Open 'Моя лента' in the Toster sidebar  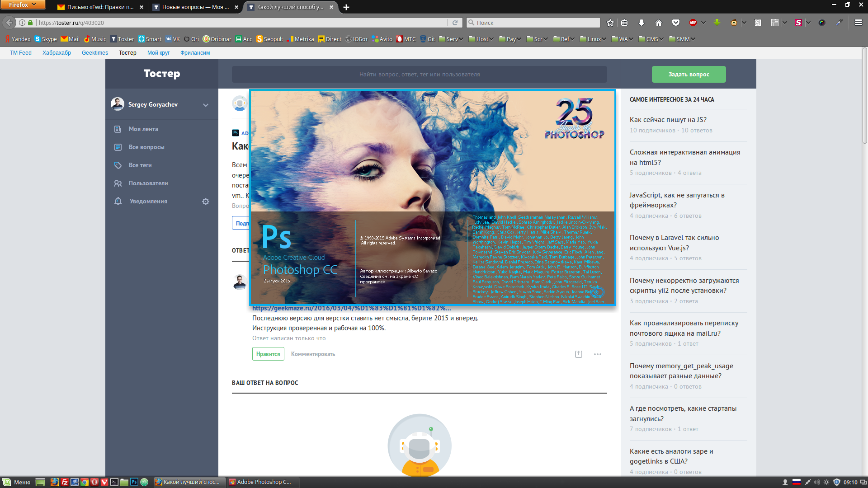coord(143,129)
